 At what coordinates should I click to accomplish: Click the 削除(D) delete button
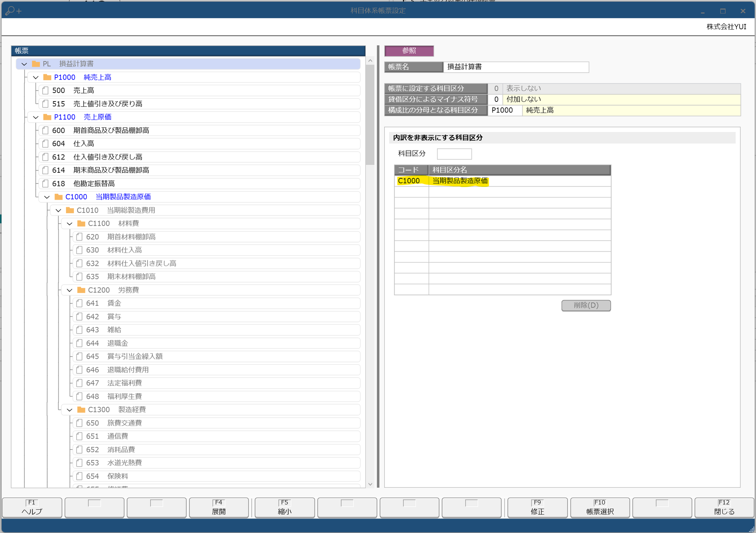pos(586,305)
